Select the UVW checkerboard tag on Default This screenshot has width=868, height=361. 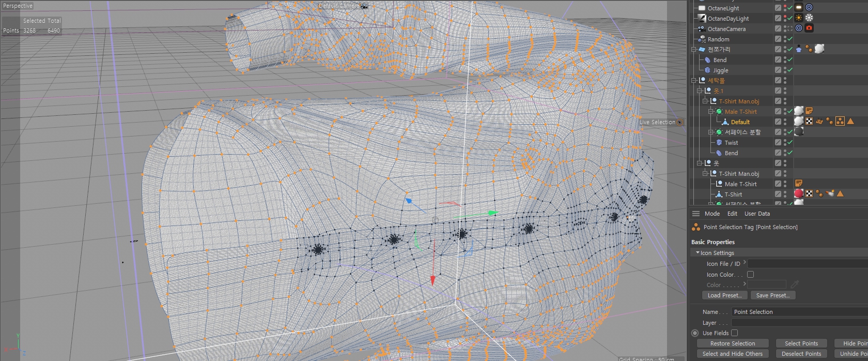809,122
